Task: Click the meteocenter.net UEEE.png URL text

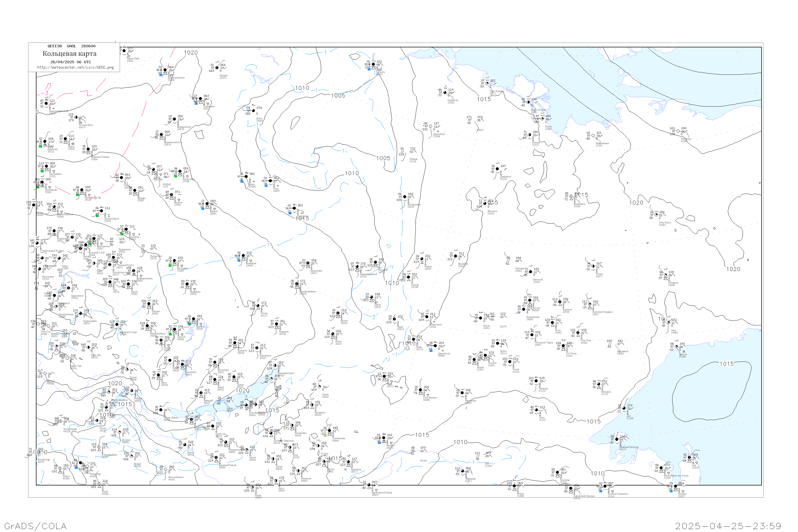Action: [75, 67]
